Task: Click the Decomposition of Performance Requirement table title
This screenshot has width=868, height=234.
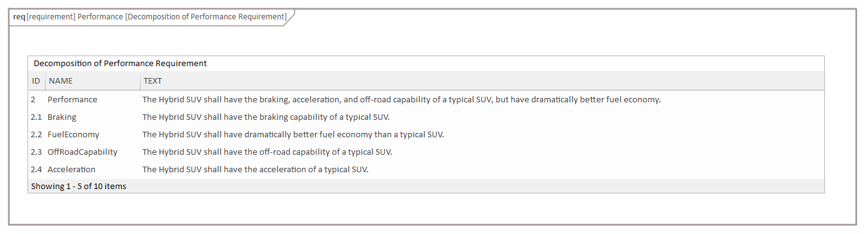Action: 120,63
